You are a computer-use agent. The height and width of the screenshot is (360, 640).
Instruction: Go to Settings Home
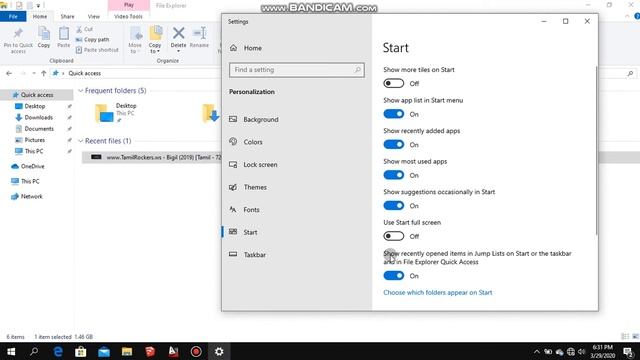[x=245, y=48]
